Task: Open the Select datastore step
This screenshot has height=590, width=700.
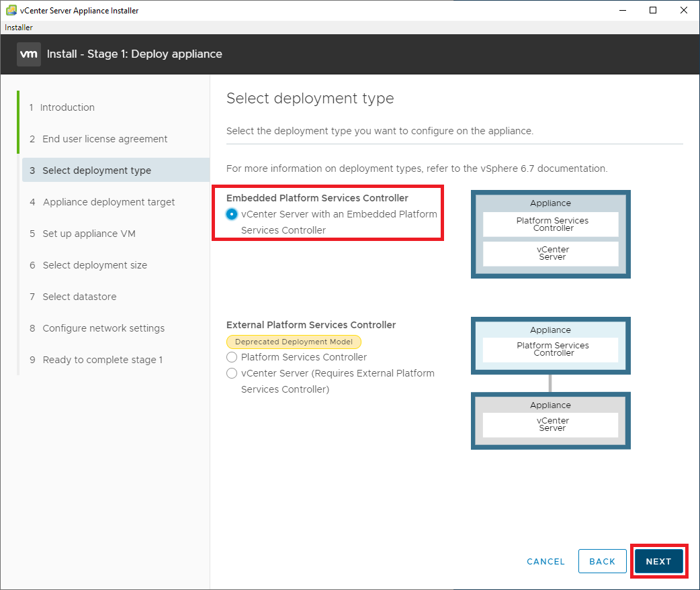Action: (x=79, y=297)
